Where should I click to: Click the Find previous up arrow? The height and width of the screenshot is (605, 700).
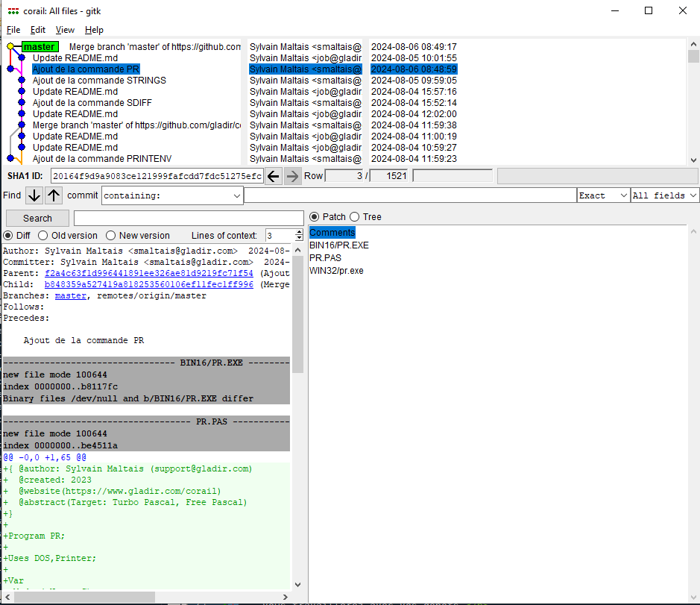(x=54, y=195)
